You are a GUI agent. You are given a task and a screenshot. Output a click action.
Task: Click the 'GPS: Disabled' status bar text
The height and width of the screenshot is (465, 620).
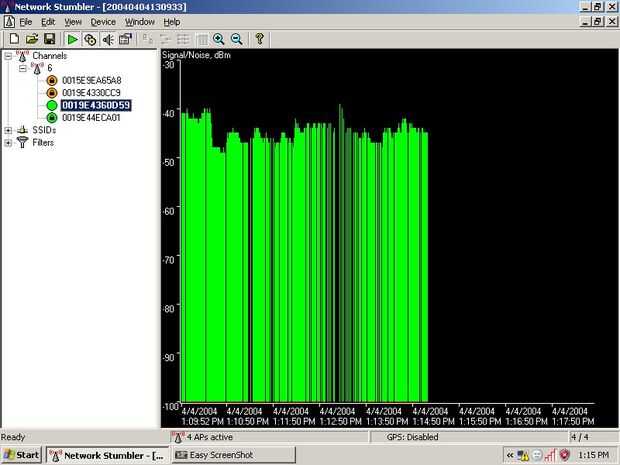click(x=412, y=437)
